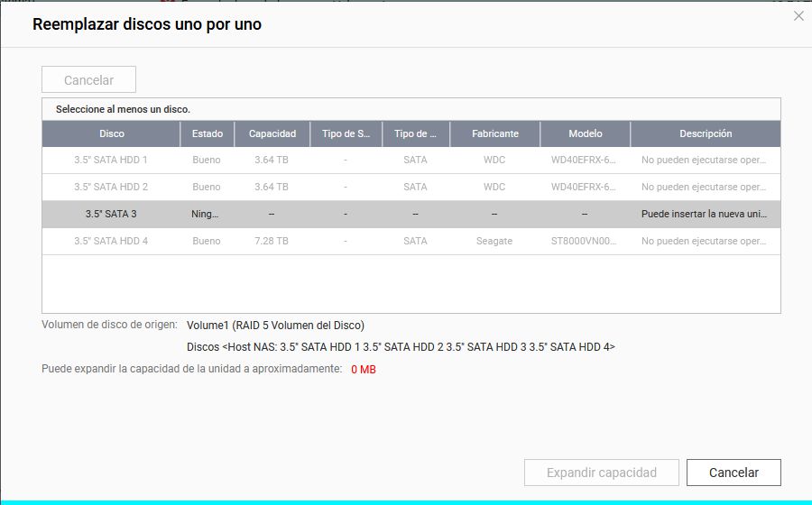Click the Tipo de S... column header

tap(346, 133)
